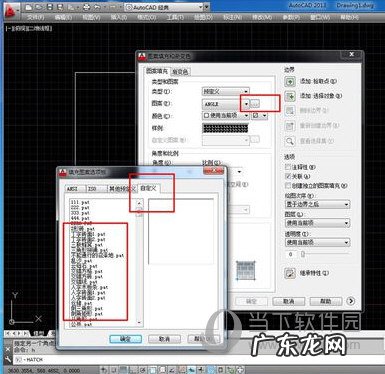
Task: Open the 格式(O) menu
Action: pos(146,17)
